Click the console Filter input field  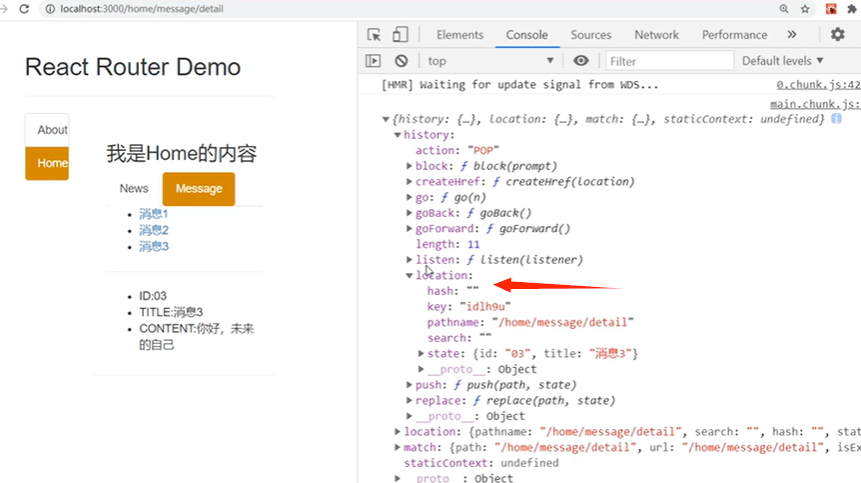[x=669, y=61]
